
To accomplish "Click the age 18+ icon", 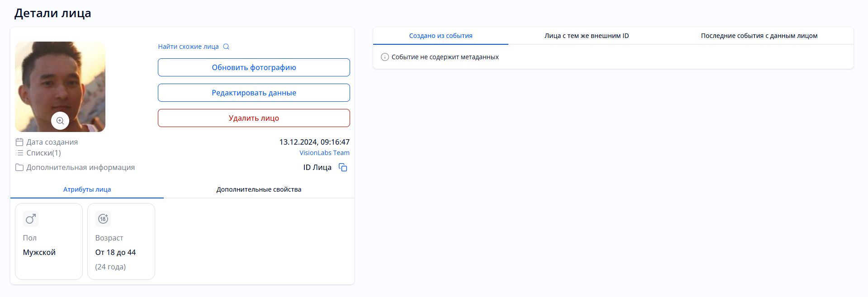I will point(103,219).
